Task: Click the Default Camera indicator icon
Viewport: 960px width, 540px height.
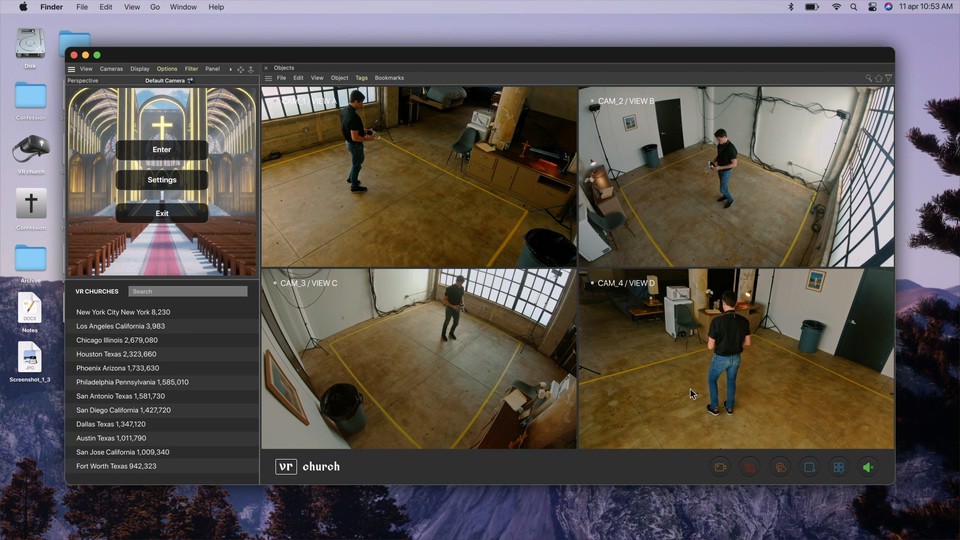Action: [x=190, y=80]
